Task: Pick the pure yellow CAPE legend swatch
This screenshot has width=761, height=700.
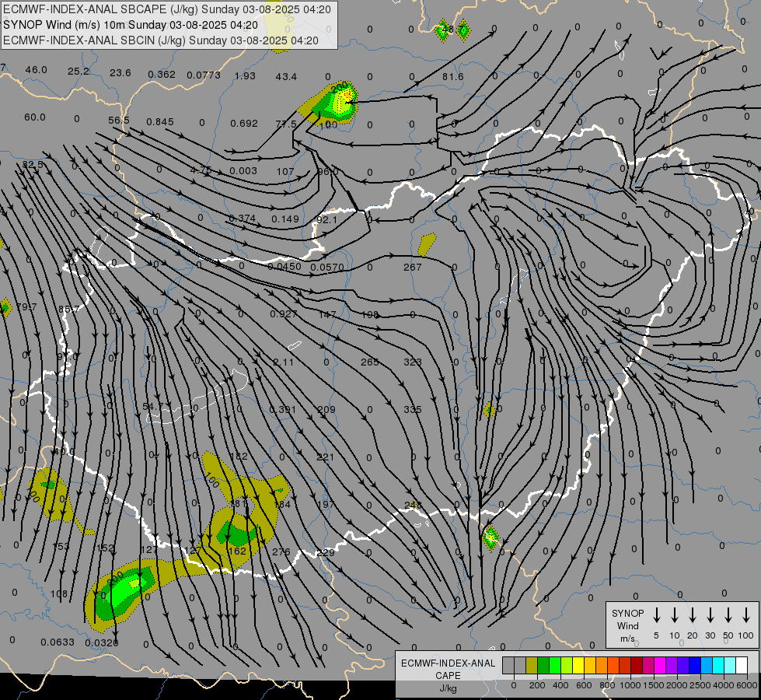Action: pyautogui.click(x=578, y=665)
